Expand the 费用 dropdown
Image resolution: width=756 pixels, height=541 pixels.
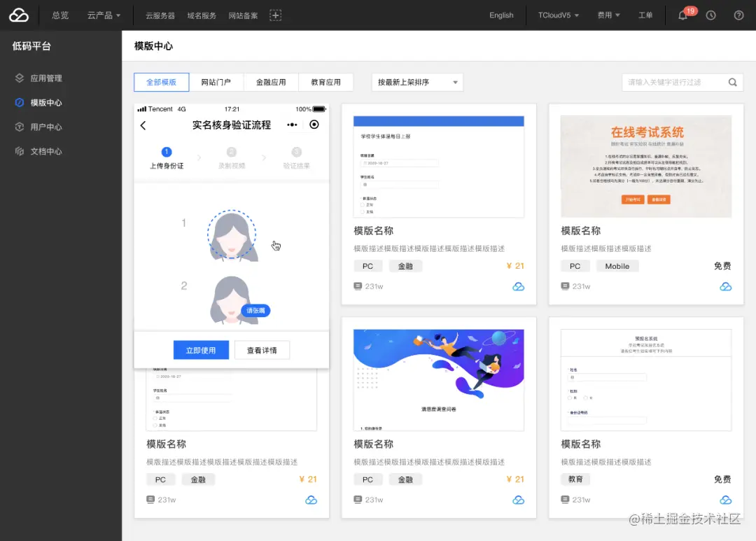pyautogui.click(x=608, y=15)
